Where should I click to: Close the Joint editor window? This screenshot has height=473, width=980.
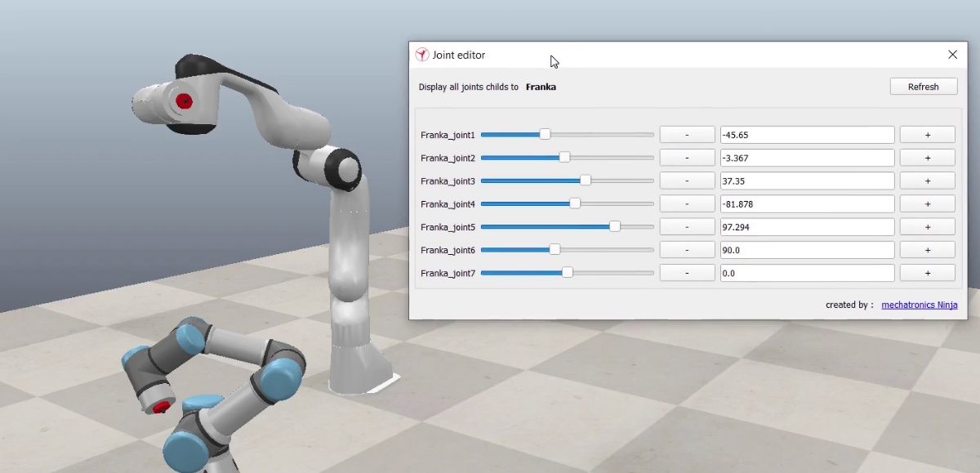[952, 55]
